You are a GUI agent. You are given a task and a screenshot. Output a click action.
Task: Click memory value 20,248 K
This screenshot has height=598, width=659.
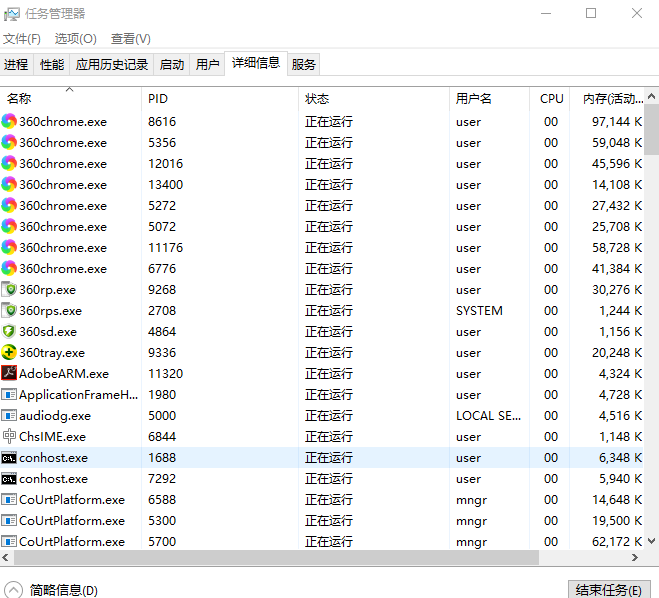point(617,353)
